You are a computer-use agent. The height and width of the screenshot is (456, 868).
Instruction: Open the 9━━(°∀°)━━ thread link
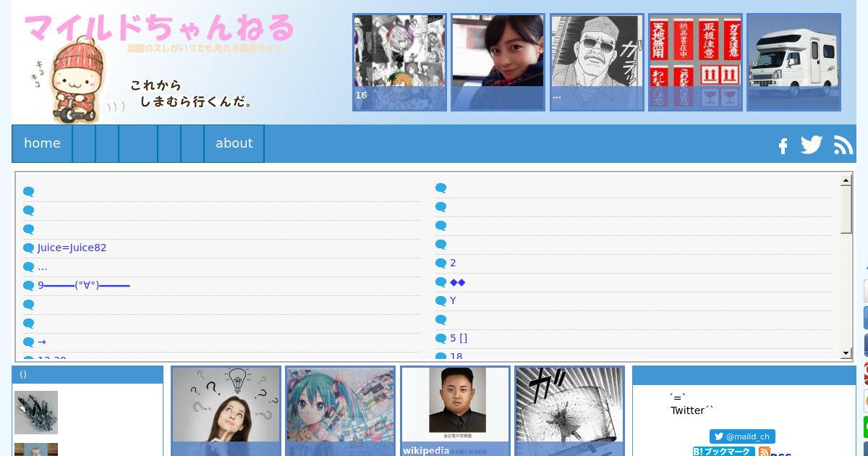click(x=84, y=285)
